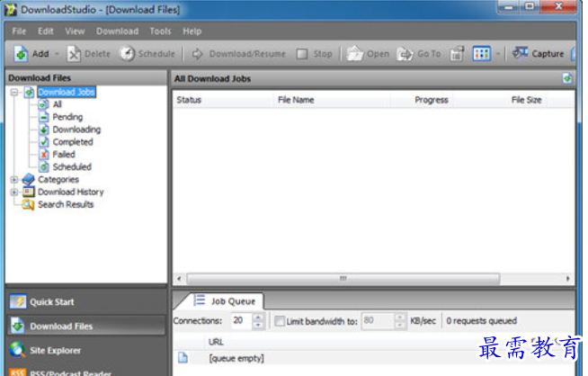Click the horizontal scrollbar thumb
The height and width of the screenshot is (376, 588).
343,279
